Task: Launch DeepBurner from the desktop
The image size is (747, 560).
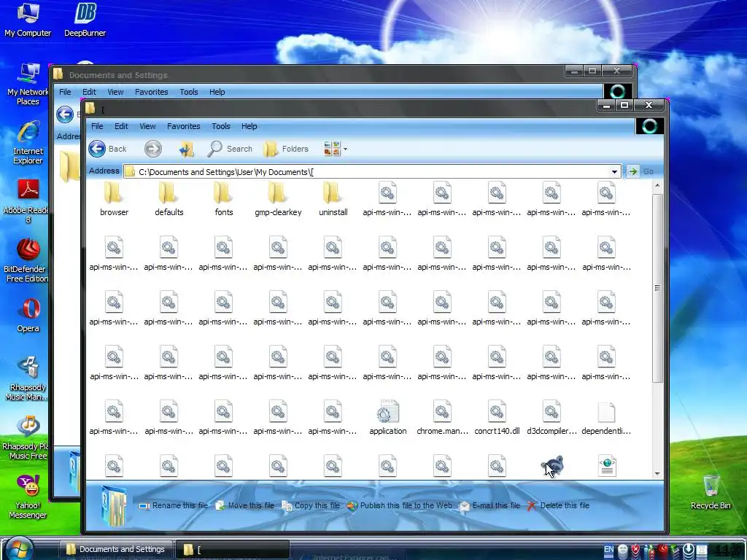Action: pyautogui.click(x=85, y=19)
